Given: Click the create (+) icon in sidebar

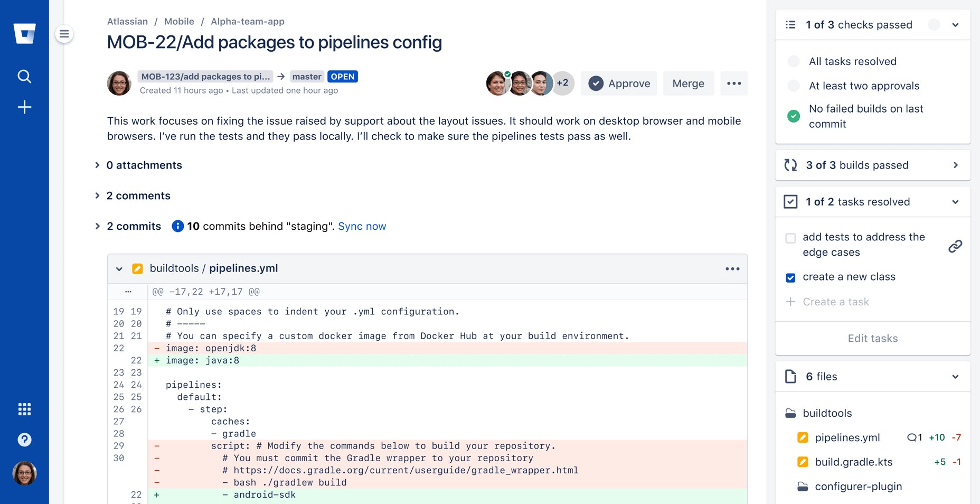Looking at the screenshot, I should pos(24,107).
